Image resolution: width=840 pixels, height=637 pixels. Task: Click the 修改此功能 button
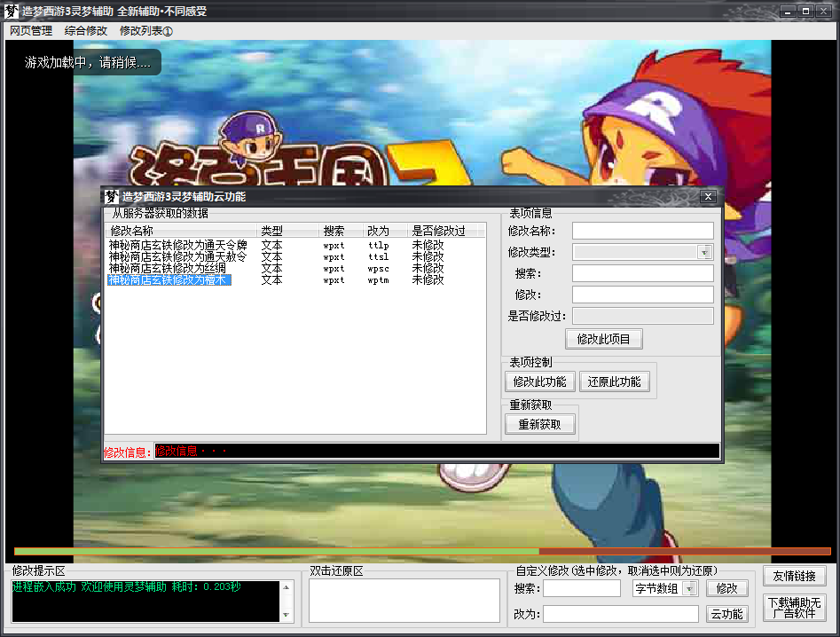[x=540, y=382]
